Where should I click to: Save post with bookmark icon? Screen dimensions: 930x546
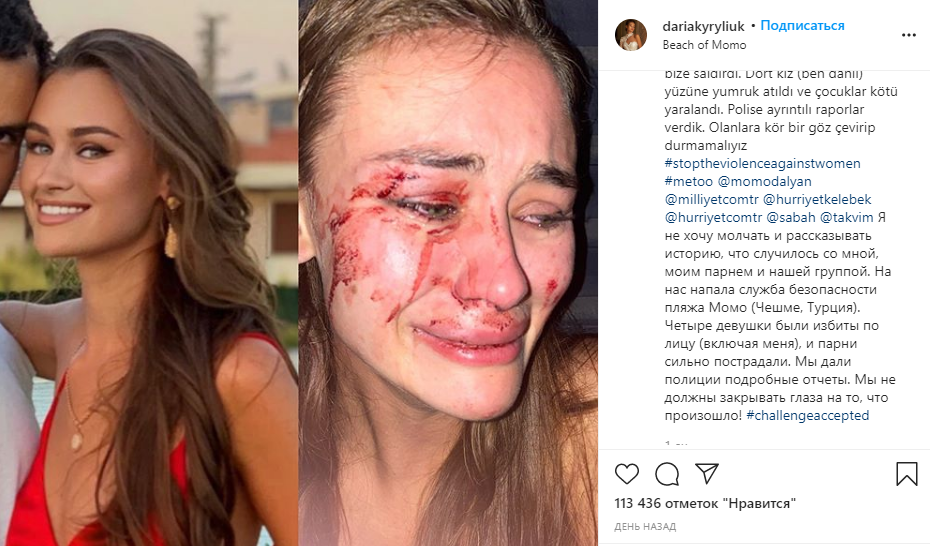pos(907,474)
